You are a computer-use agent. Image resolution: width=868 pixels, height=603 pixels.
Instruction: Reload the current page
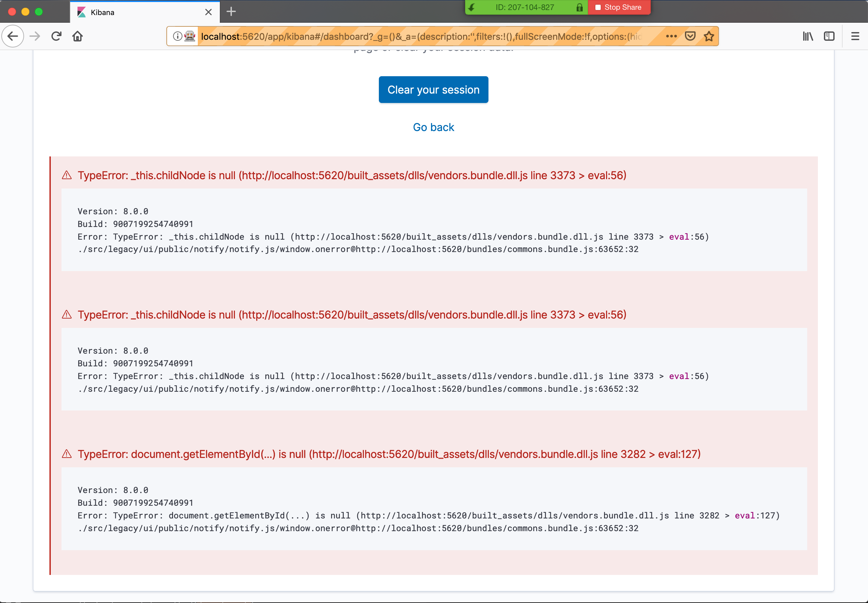(56, 36)
